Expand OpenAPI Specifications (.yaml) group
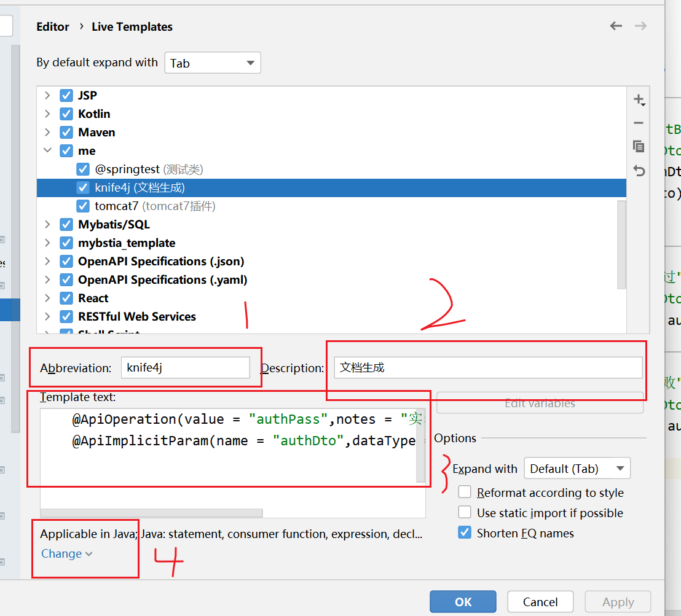The width and height of the screenshot is (681, 616). (48, 279)
